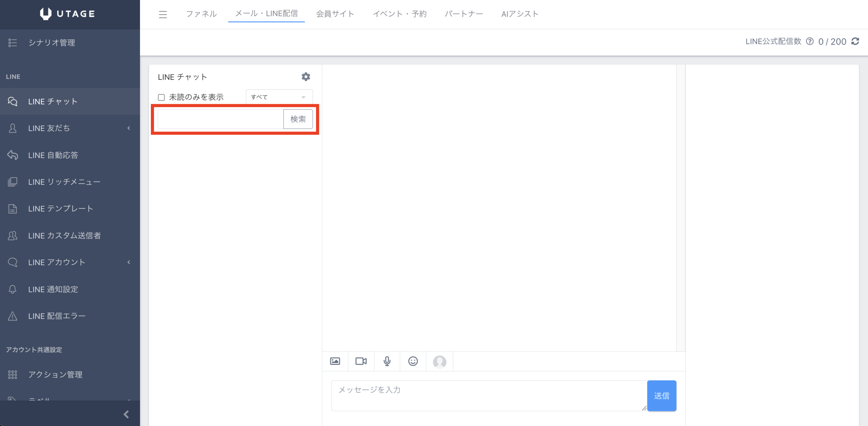Click the image attachment icon
Viewport: 868px width, 426px height.
pos(335,361)
